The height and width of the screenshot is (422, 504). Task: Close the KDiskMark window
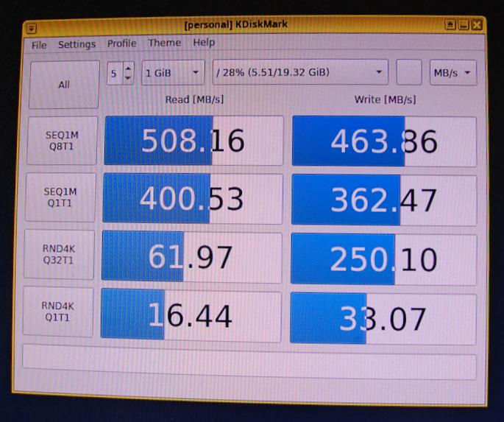click(477, 25)
